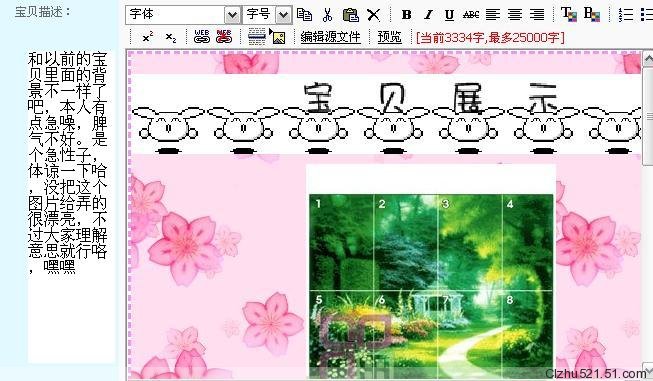Apply subscript formatting
This screenshot has height=381, width=653.
tap(171, 37)
